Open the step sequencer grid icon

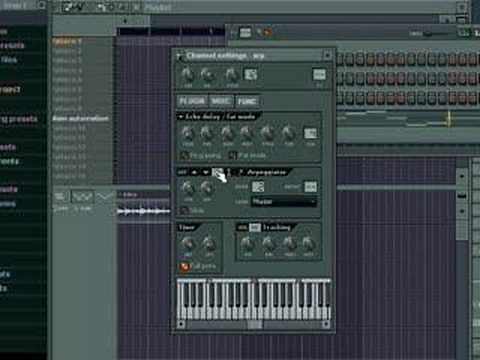coord(245,33)
